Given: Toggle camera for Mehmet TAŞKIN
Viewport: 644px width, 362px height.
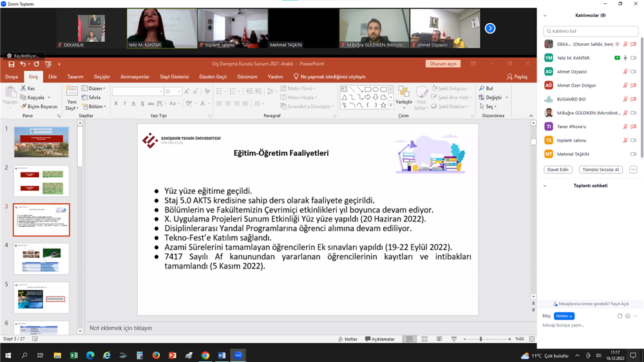Looking at the screenshot, I should pyautogui.click(x=633, y=154).
